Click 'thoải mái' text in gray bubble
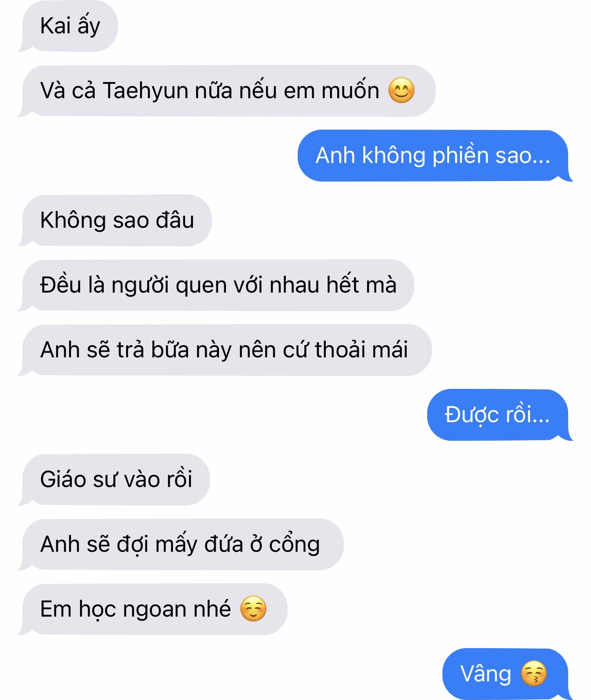 [x=361, y=349]
